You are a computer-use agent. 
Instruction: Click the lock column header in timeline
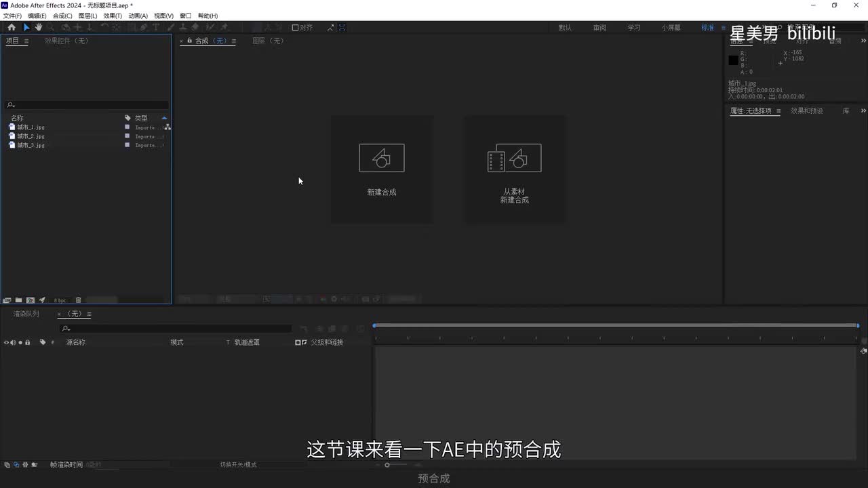27,342
